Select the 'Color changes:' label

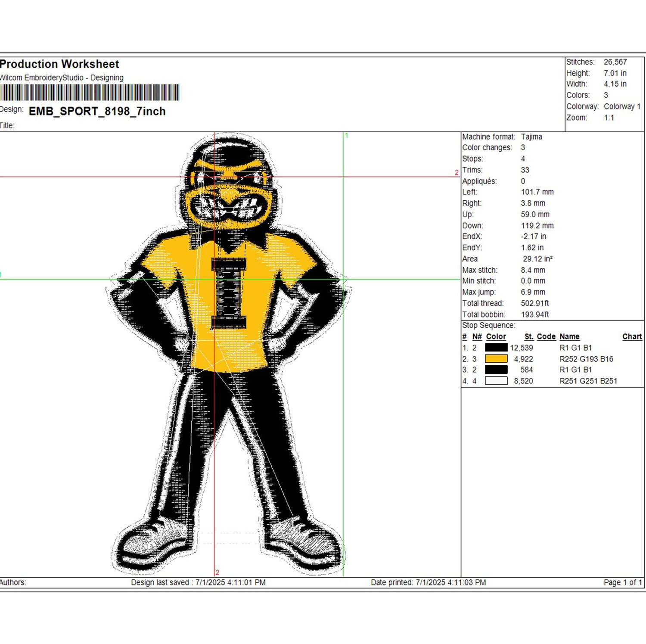pyautogui.click(x=487, y=147)
